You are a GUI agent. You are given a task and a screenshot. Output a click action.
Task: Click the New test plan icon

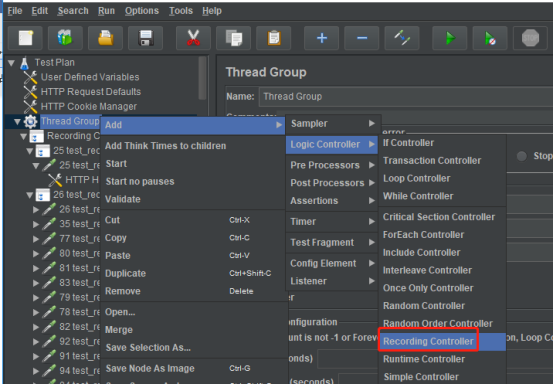[25, 38]
